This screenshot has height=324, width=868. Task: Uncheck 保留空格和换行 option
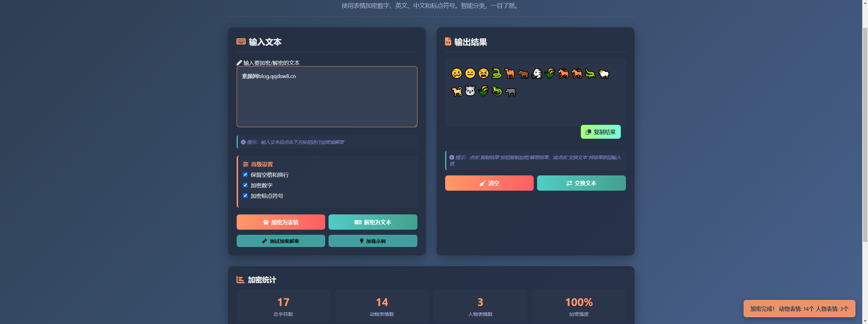(245, 175)
